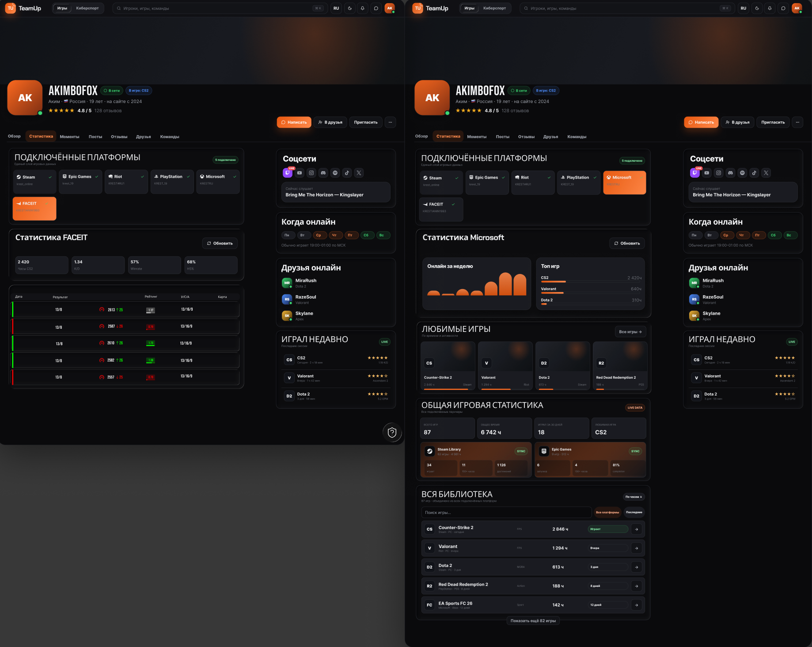
Task: Click Пригласить button in right window
Action: click(x=773, y=122)
